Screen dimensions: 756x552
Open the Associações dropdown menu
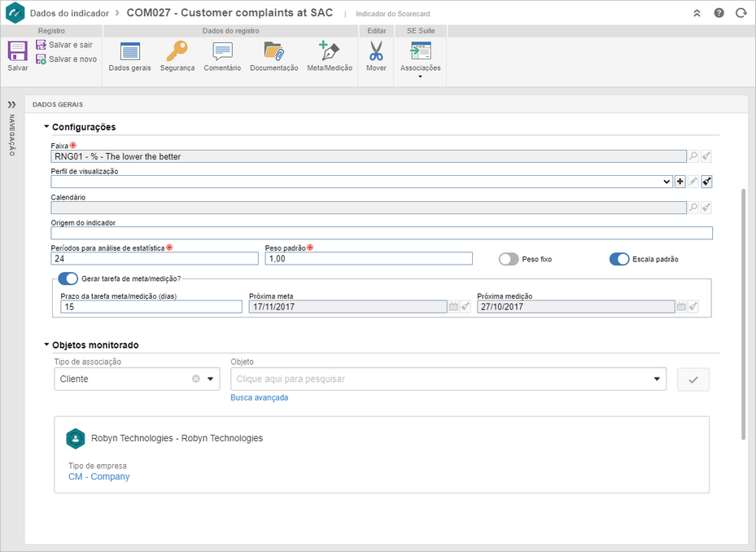tap(421, 59)
